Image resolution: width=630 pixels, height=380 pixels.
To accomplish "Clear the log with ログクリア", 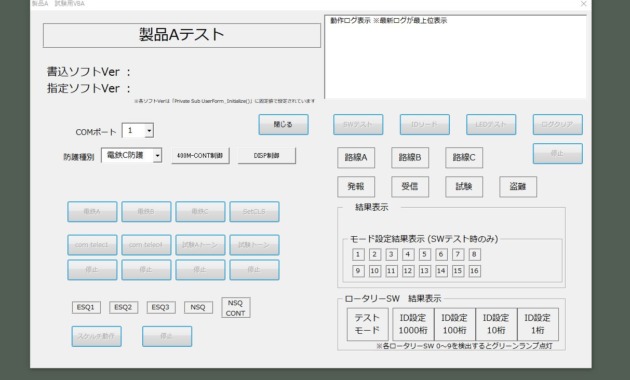I will click(557, 125).
